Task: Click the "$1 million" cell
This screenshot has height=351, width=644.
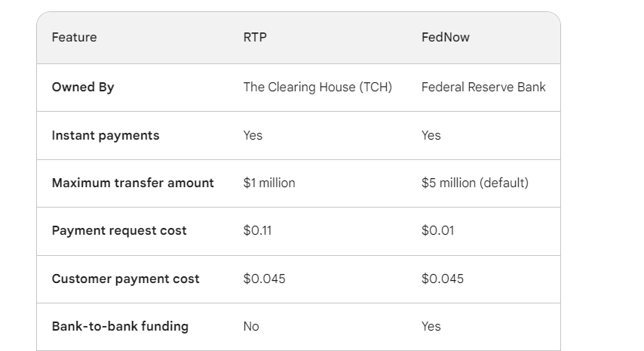Action: (x=269, y=183)
